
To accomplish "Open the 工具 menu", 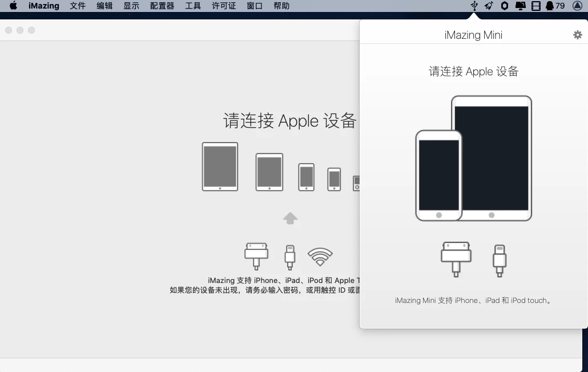I will (x=193, y=6).
